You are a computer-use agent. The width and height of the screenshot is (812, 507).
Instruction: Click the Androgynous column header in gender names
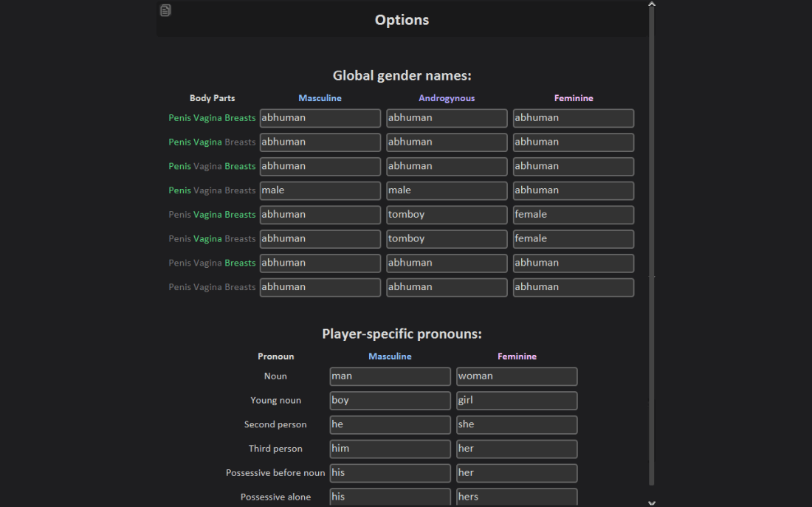tap(447, 98)
